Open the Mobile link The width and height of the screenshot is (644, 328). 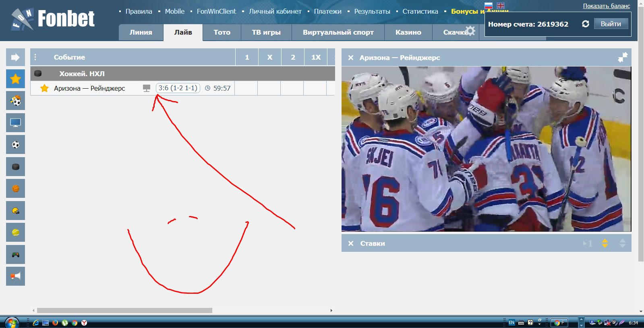pyautogui.click(x=175, y=11)
